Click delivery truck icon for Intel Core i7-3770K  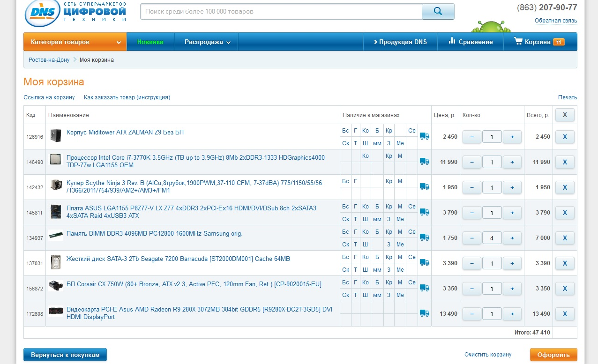(425, 162)
